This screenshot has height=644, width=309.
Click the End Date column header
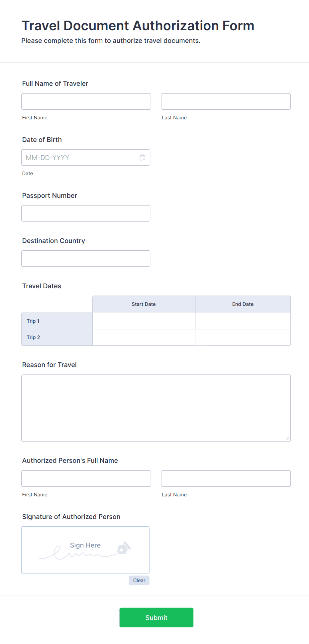(x=243, y=304)
